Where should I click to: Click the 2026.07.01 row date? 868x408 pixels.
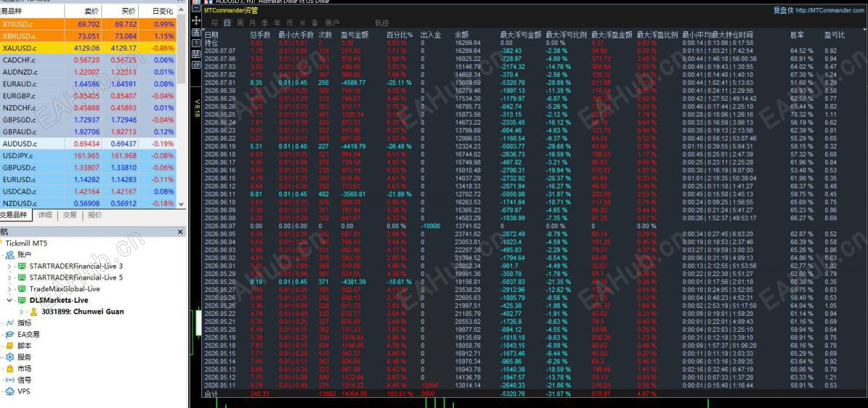[220, 82]
